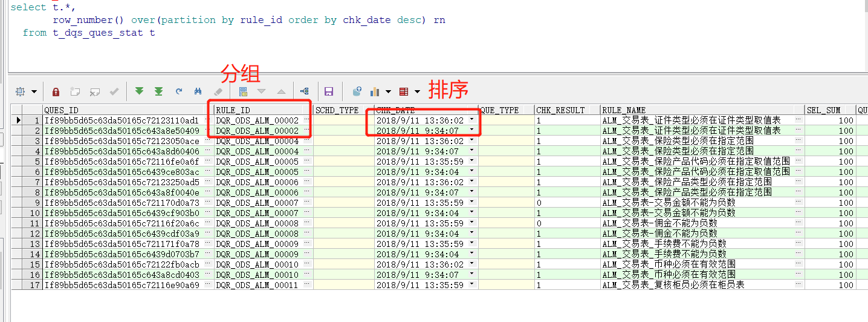Click cell If89bb5d65c63da50165c72116e90a69
The image size is (868, 322).
click(x=122, y=285)
